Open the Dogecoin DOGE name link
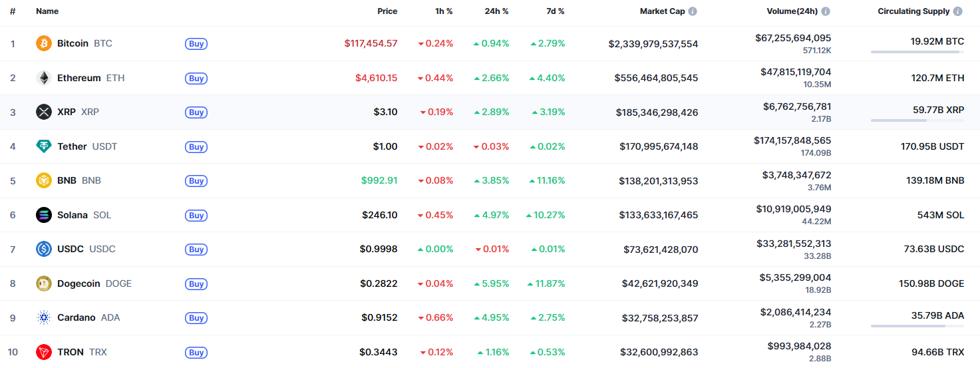 [x=94, y=283]
